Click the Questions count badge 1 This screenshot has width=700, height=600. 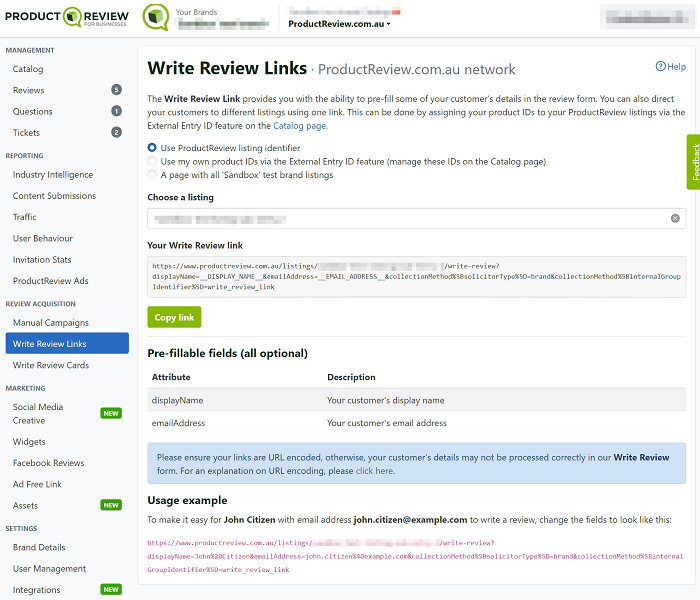coord(116,111)
